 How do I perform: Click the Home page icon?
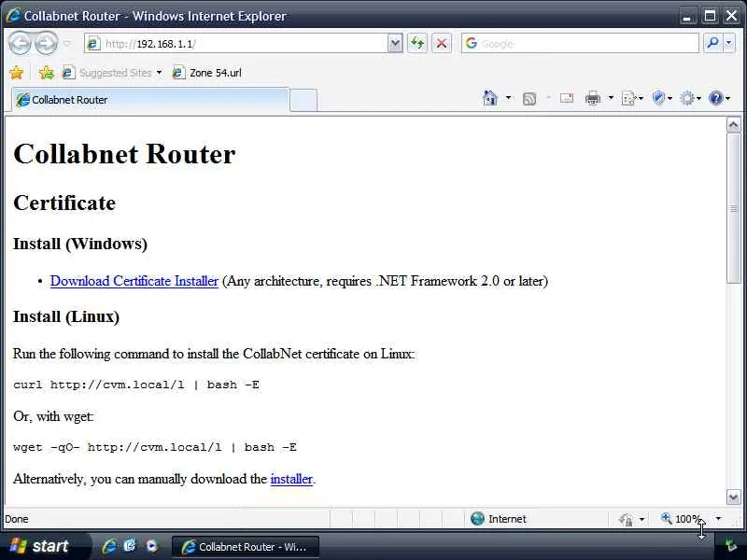(x=489, y=98)
